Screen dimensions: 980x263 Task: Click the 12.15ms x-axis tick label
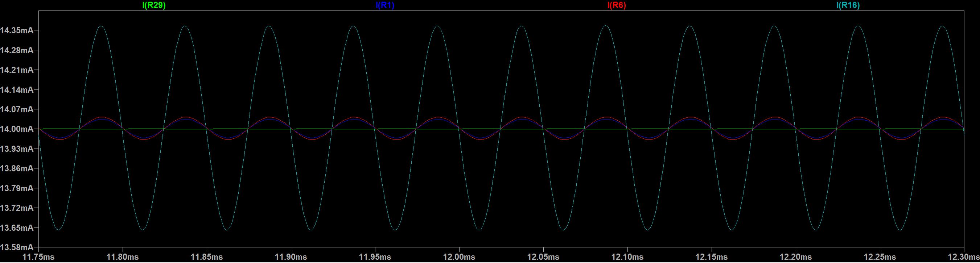tap(711, 257)
